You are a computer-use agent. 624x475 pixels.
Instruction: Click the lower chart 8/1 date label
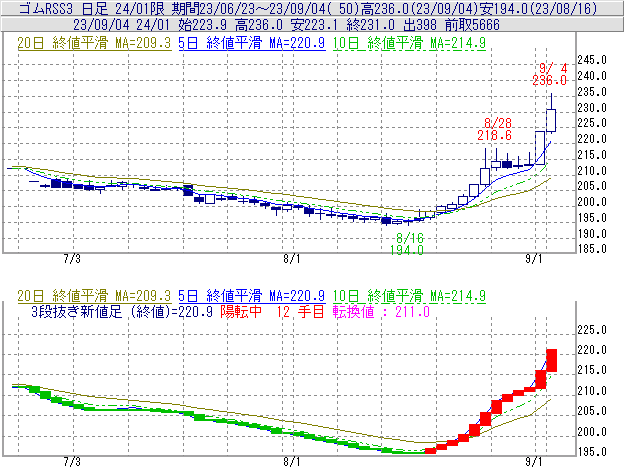point(292,462)
